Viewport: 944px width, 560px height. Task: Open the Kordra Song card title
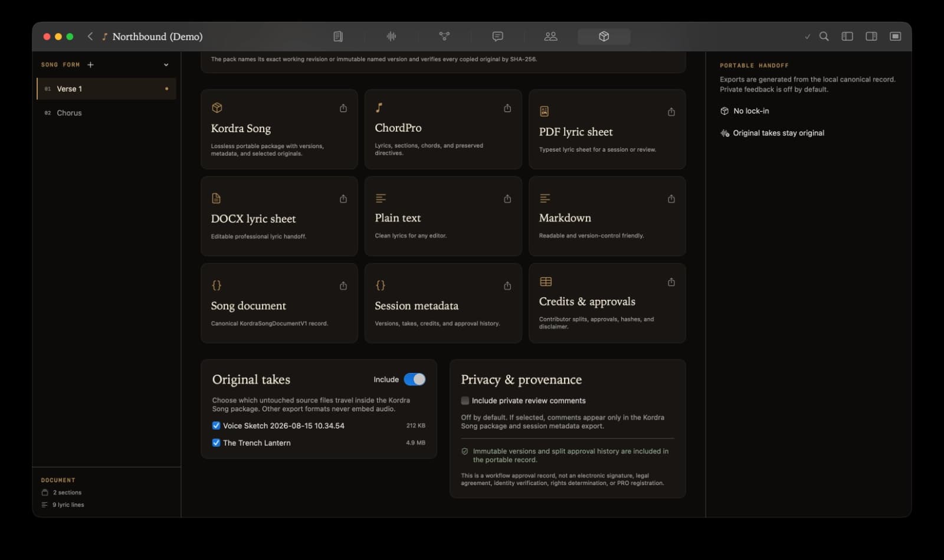coord(241,129)
